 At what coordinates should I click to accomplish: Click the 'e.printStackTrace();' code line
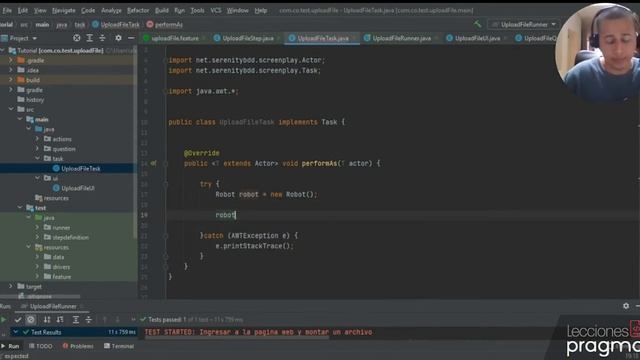(255, 246)
